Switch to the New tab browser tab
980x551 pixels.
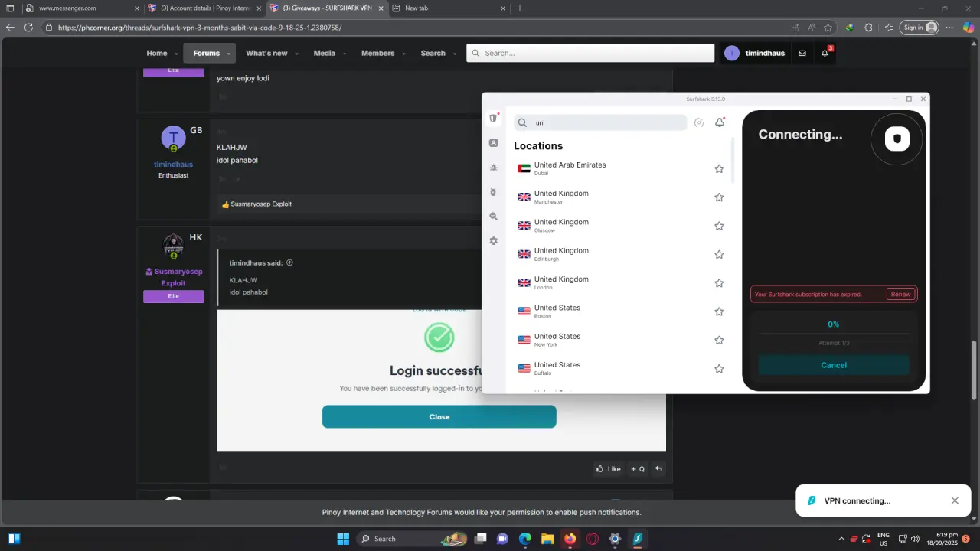click(x=449, y=8)
